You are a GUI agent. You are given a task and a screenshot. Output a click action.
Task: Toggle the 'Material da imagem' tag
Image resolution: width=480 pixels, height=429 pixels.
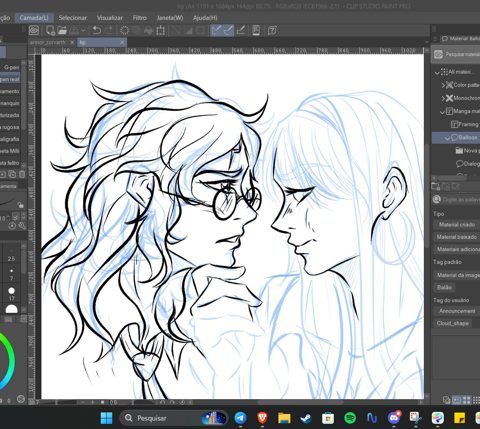point(457,275)
